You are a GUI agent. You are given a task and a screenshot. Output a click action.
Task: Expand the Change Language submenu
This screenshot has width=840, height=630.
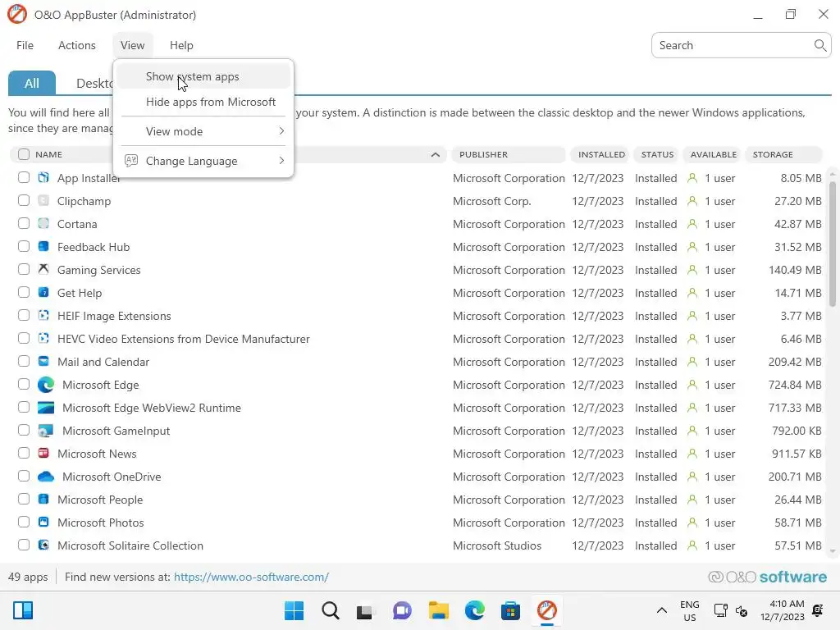click(x=203, y=161)
